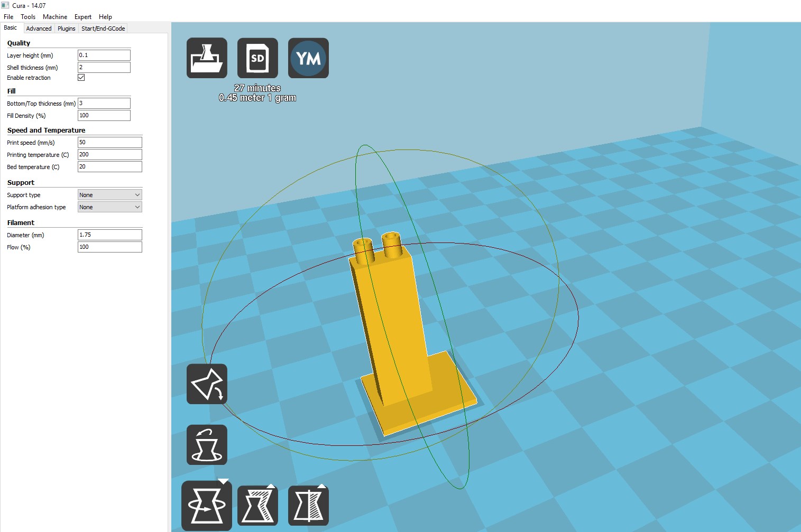The image size is (801, 532).
Task: Click the 'Fill' section heading
Action: pyautogui.click(x=11, y=91)
